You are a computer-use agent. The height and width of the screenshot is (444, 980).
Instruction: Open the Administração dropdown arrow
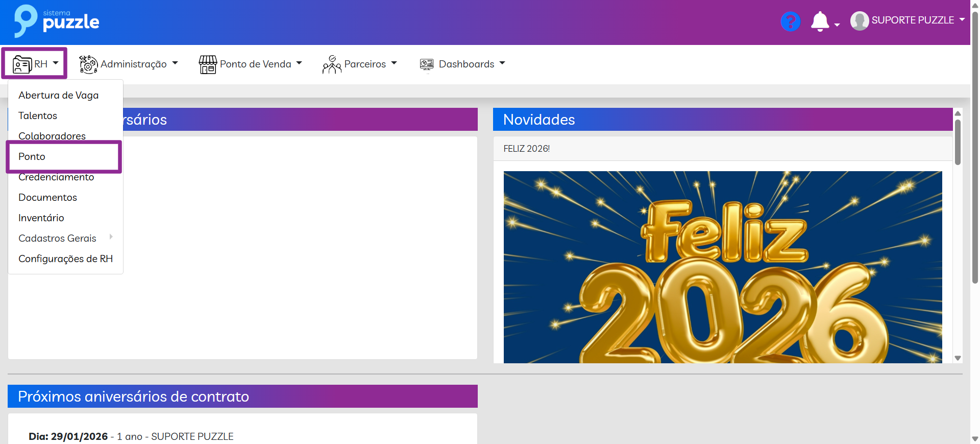click(175, 63)
